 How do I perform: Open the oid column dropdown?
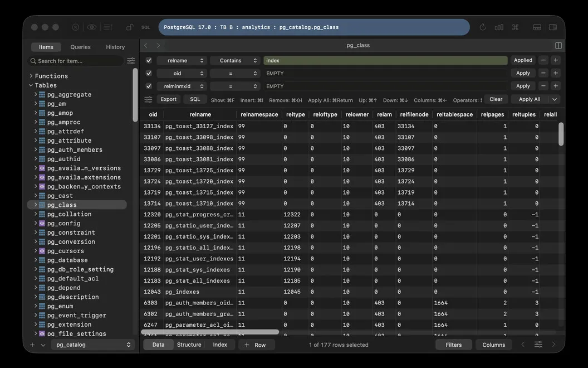[x=182, y=73]
